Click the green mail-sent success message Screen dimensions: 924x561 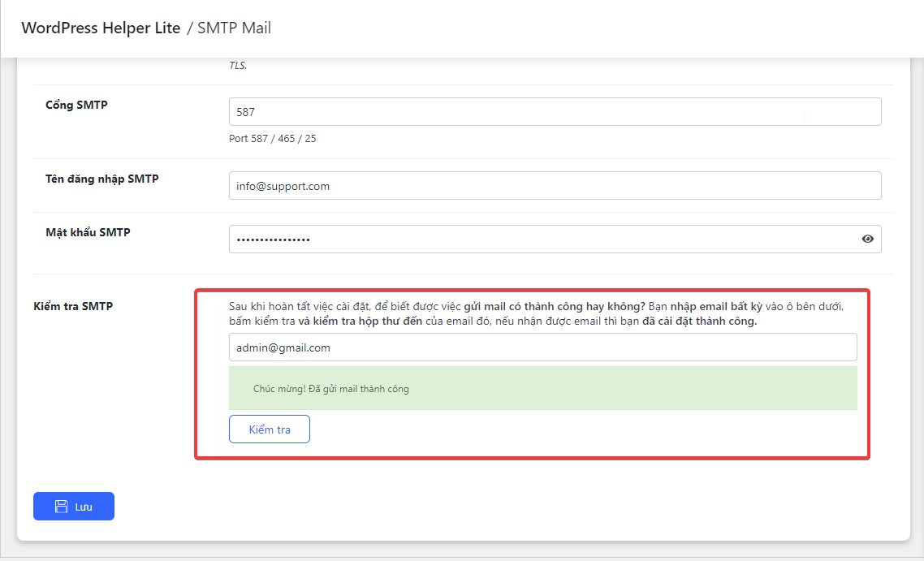[x=542, y=389]
